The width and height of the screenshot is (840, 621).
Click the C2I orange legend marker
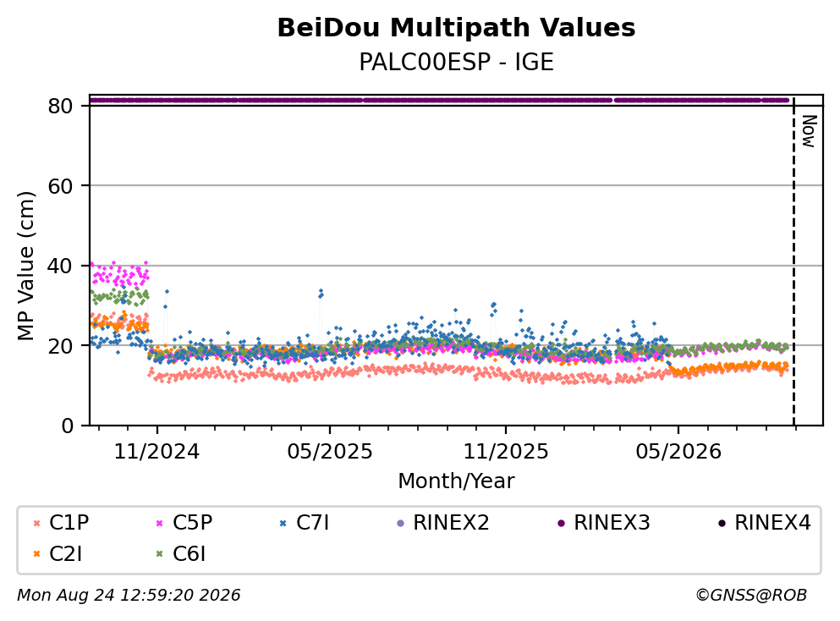pyautogui.click(x=37, y=554)
